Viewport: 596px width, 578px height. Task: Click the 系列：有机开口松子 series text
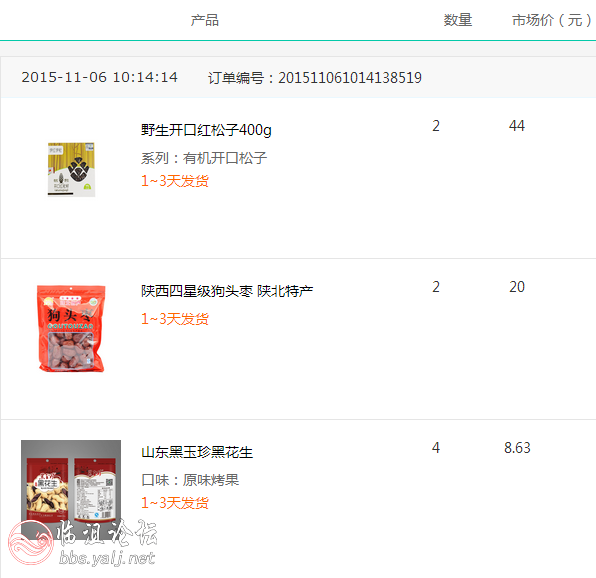point(204,158)
